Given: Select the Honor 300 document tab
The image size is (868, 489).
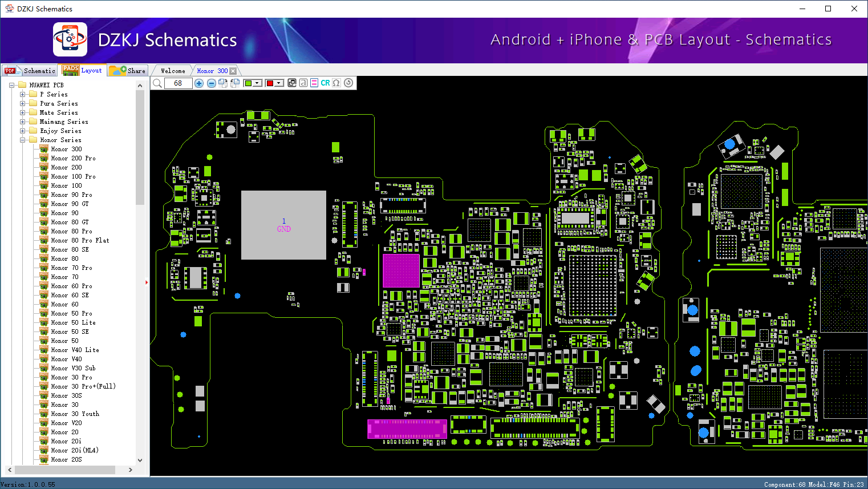Looking at the screenshot, I should [212, 71].
